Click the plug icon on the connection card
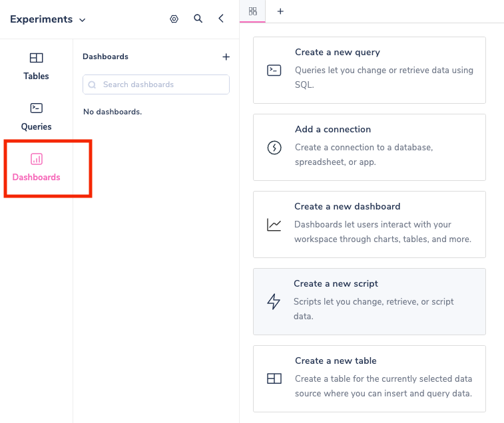 (x=274, y=148)
